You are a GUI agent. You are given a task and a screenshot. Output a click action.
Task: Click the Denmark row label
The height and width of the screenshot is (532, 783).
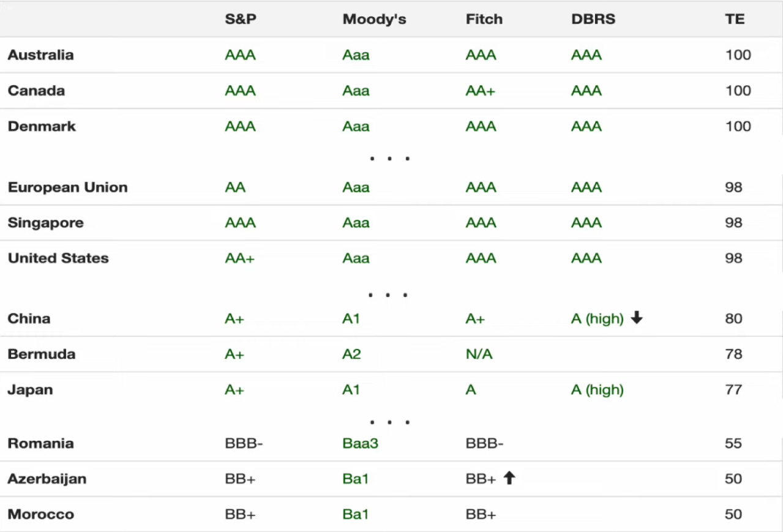tap(42, 126)
